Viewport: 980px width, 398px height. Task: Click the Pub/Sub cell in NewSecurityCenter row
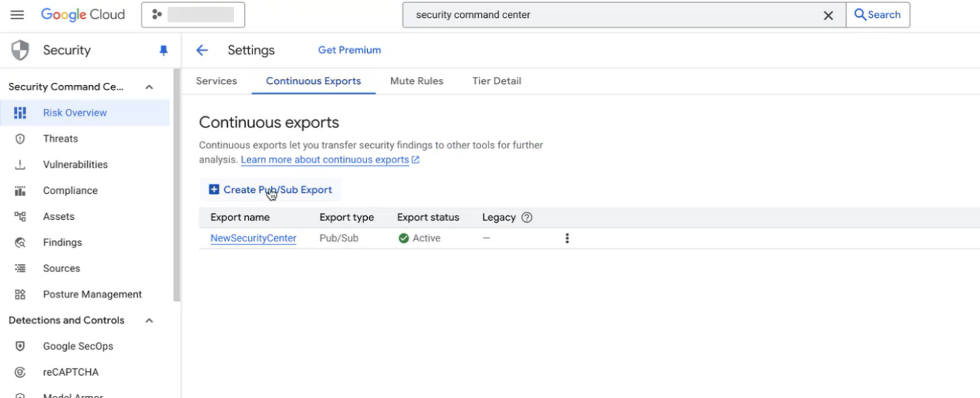(x=339, y=239)
